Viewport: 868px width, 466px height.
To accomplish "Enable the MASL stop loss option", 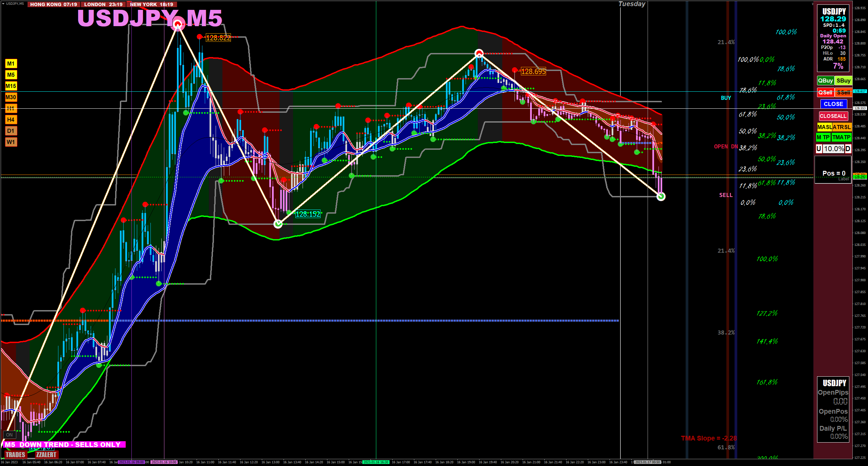I will tap(824, 127).
